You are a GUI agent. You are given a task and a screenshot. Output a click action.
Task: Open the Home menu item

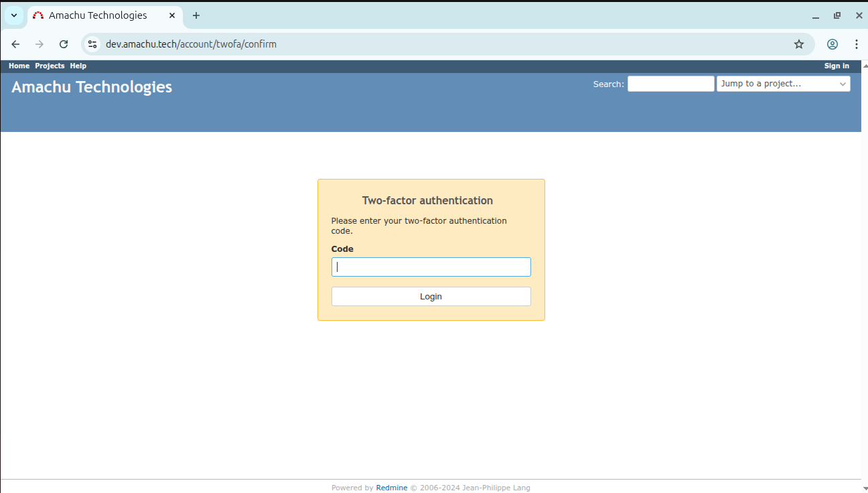click(19, 66)
